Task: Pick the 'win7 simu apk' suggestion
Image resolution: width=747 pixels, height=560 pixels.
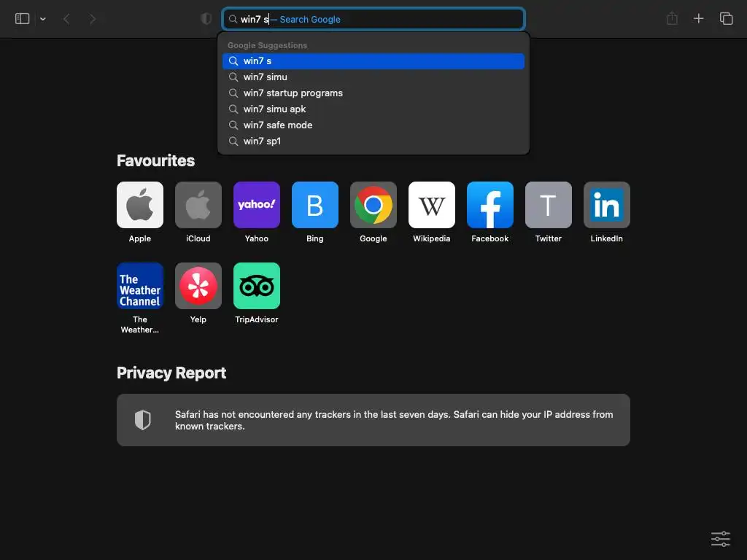Action: click(x=373, y=109)
